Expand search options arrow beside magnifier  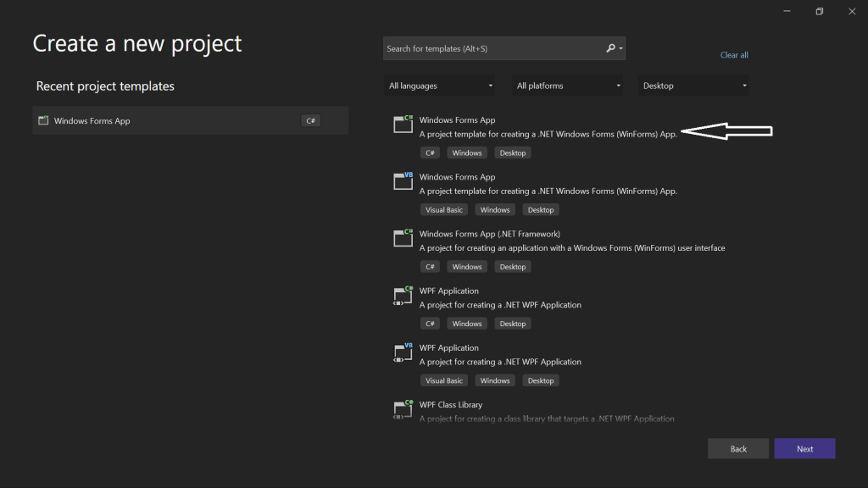(620, 48)
